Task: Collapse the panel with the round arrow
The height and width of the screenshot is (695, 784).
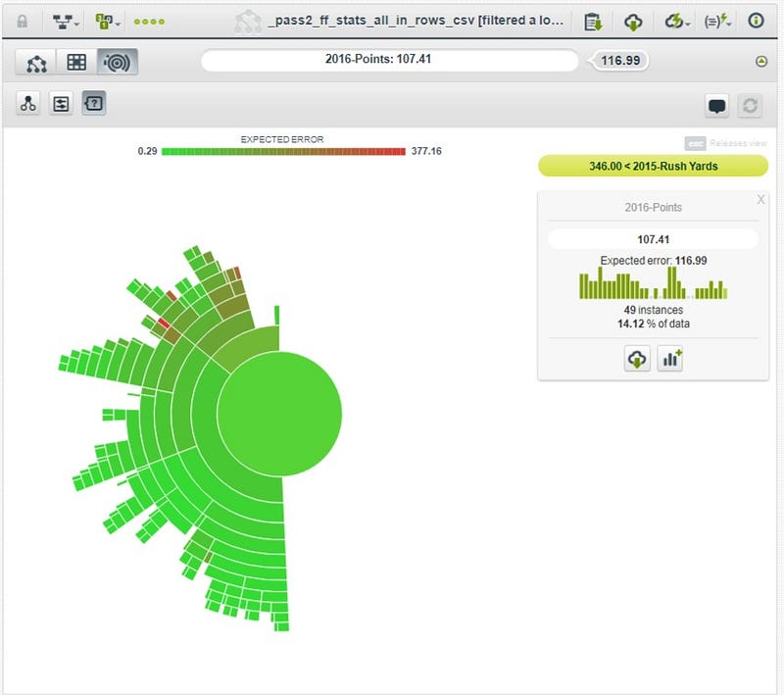Action: pyautogui.click(x=761, y=62)
